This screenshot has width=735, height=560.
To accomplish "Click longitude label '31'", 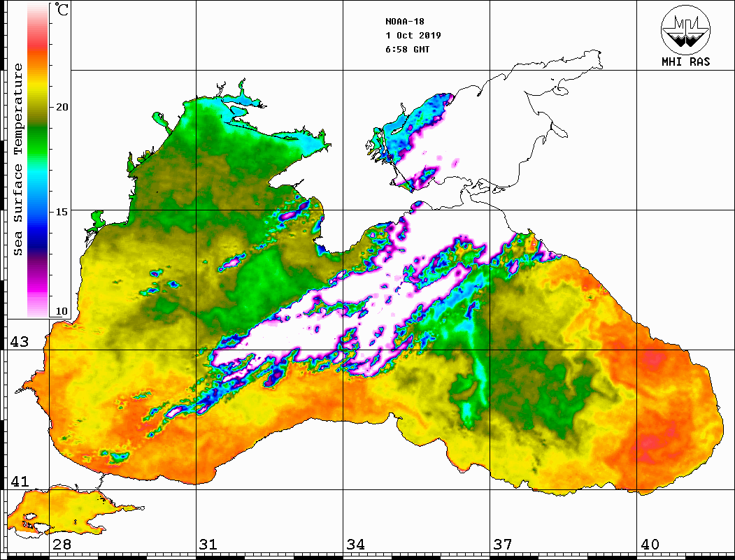I will pos(208,544).
